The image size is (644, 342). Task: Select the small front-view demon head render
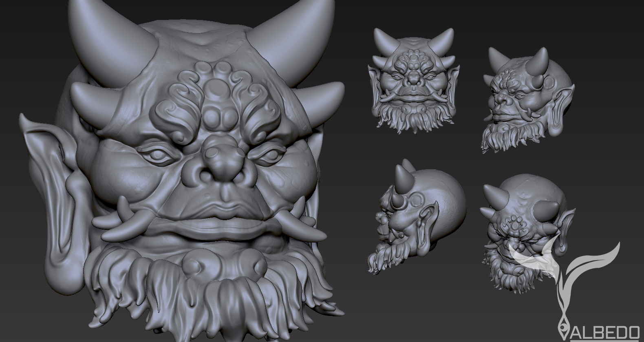[x=413, y=81]
